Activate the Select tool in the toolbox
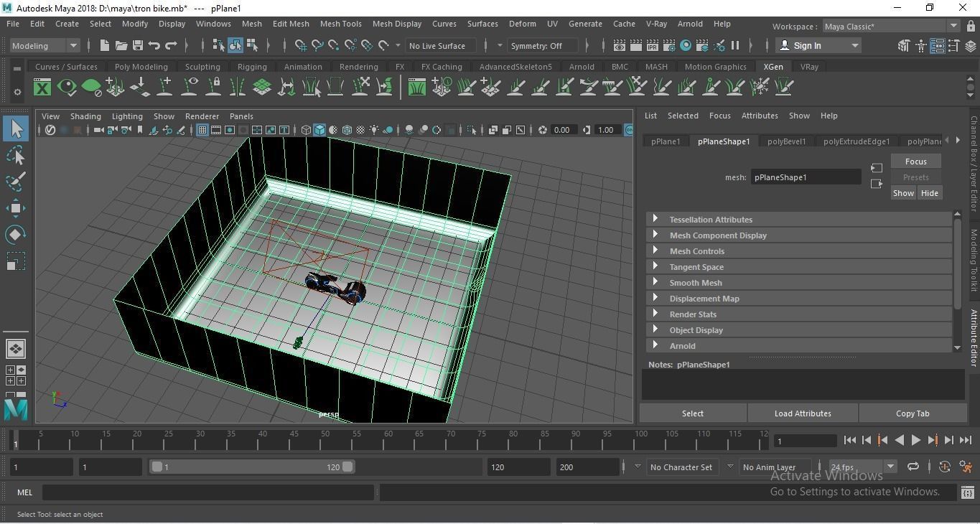The height and width of the screenshot is (524, 980). pos(16,128)
